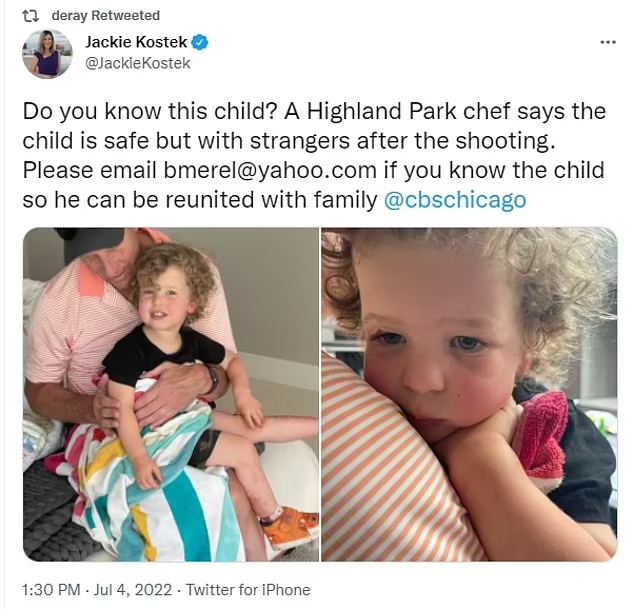Click the pink washcloth in the right photo
The width and height of the screenshot is (634, 609).
coord(542,435)
